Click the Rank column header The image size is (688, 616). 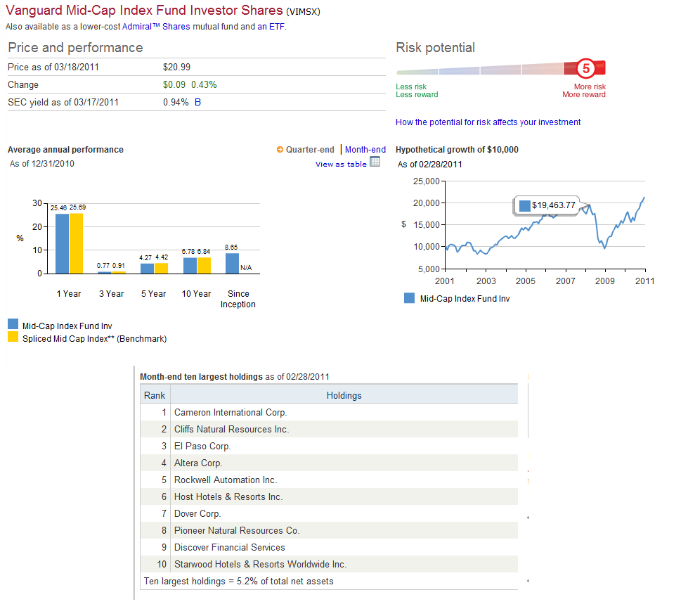pyautogui.click(x=155, y=395)
